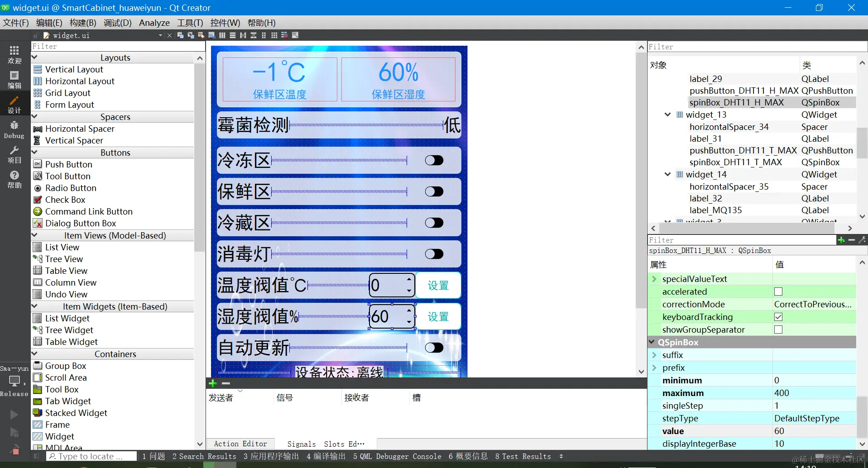Switch to Debug mode in sidebar

[14, 129]
